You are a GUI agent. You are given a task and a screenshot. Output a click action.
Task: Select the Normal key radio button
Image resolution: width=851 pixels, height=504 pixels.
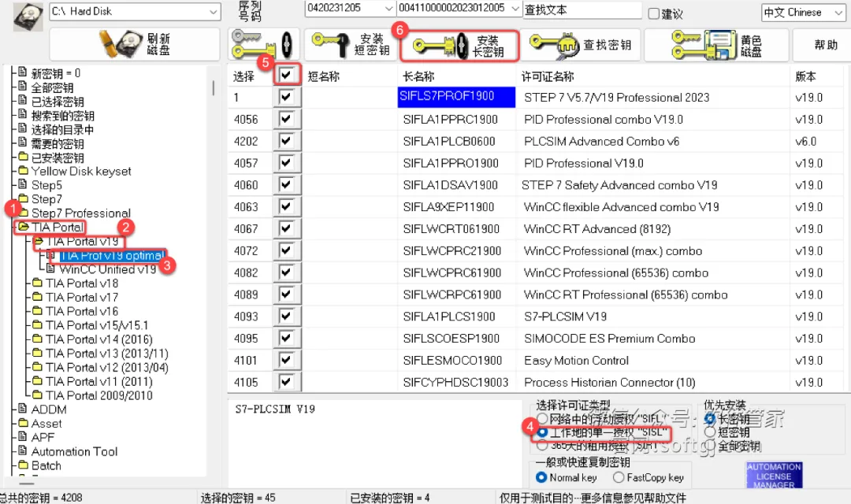click(x=541, y=477)
